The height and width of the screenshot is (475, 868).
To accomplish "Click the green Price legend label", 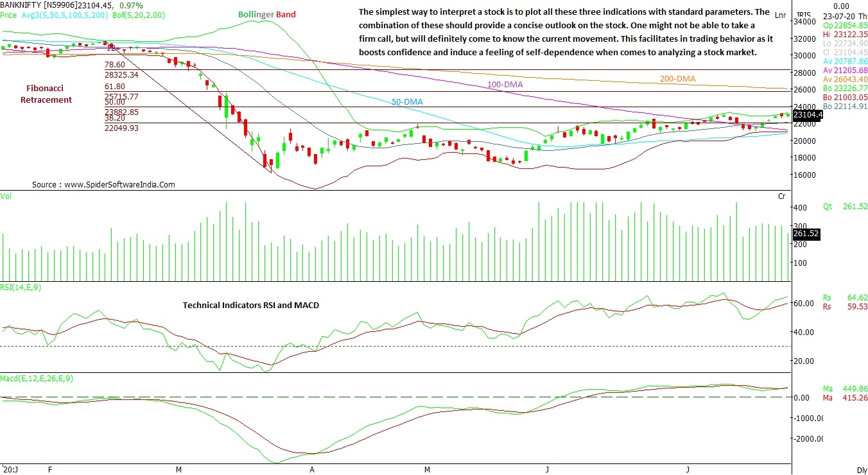I will coord(9,13).
